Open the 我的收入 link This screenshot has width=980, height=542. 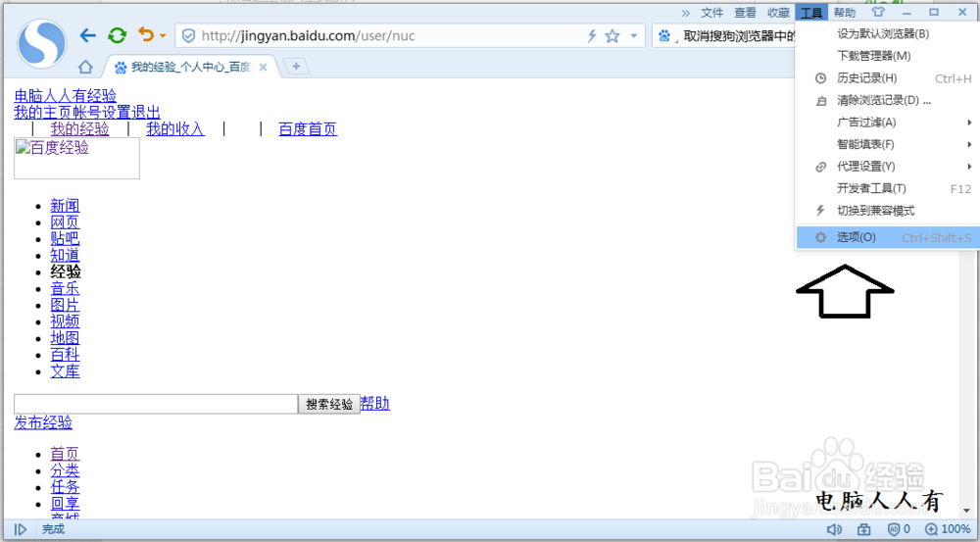[x=175, y=129]
